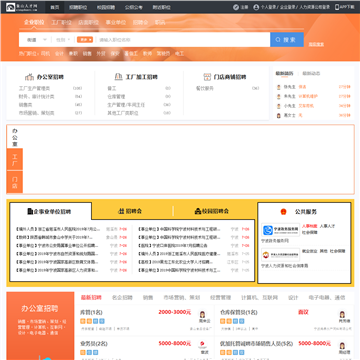Image resolution: width=360 pixels, height=360 pixels.
Task: Click avatar icon of 朱先生 resume row
Action: click(279, 96)
